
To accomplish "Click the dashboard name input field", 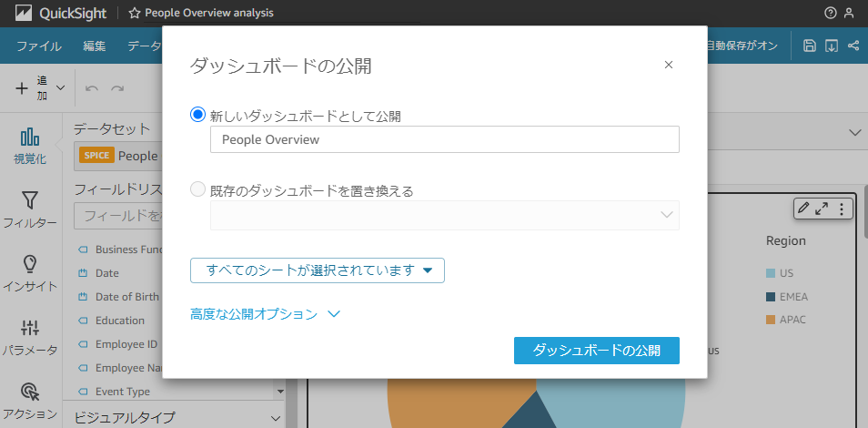I will click(x=445, y=139).
